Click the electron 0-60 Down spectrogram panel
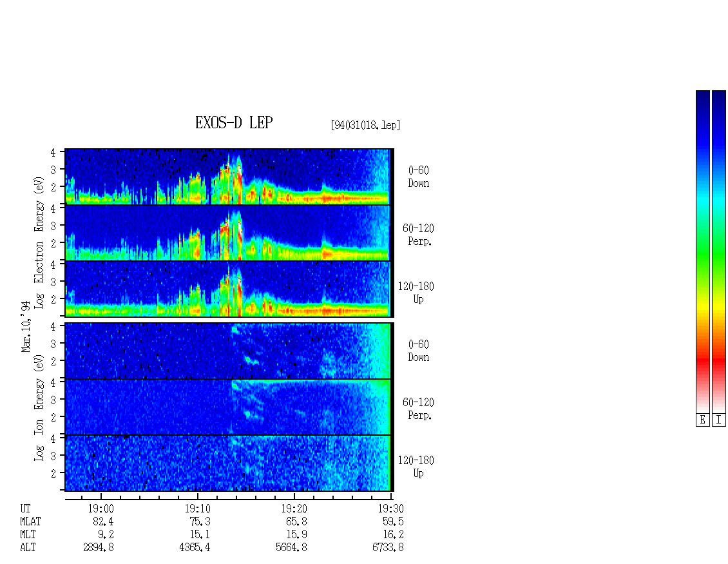 click(x=228, y=177)
